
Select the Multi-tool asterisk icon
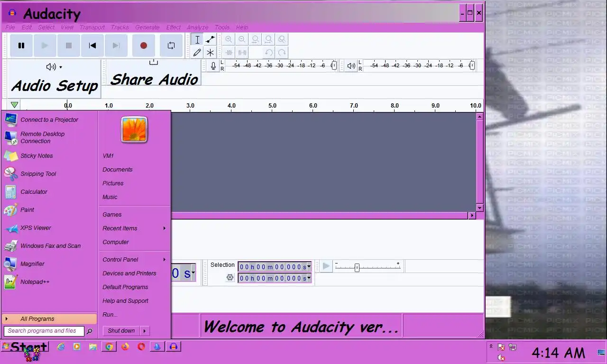point(210,53)
